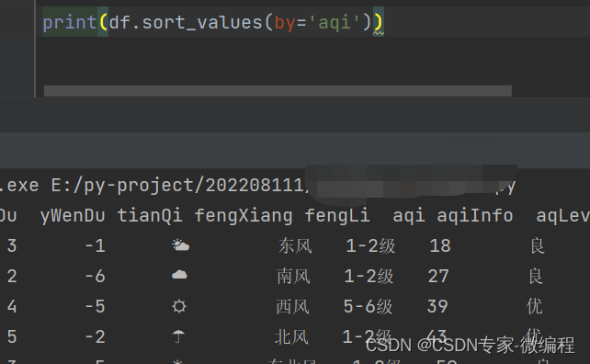Click the yWenDu value -6

(96, 277)
